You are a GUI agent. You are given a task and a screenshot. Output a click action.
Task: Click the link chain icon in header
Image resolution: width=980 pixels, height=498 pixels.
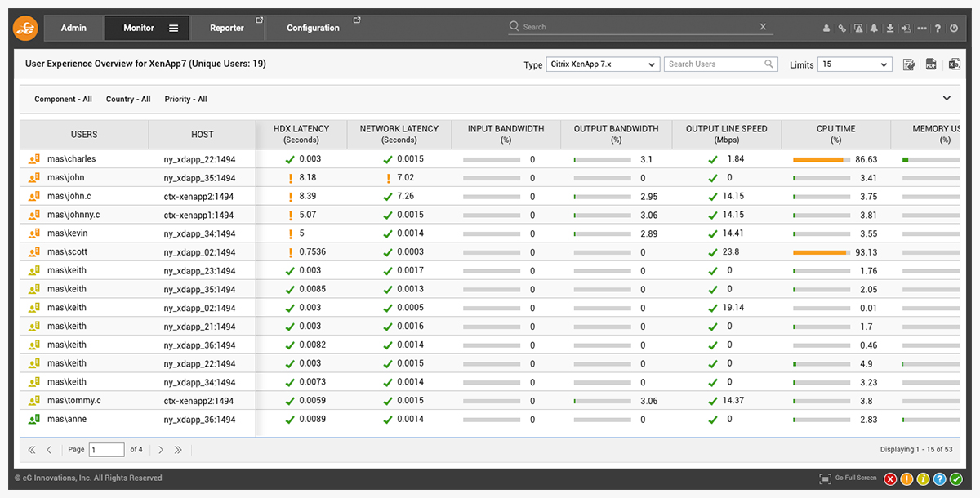pyautogui.click(x=842, y=28)
